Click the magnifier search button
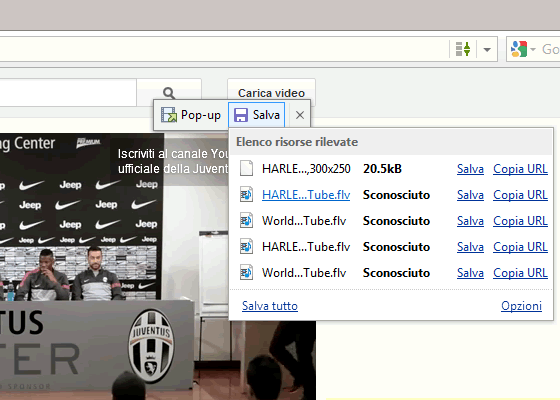Image resolution: width=560 pixels, height=400 pixels. [x=169, y=93]
